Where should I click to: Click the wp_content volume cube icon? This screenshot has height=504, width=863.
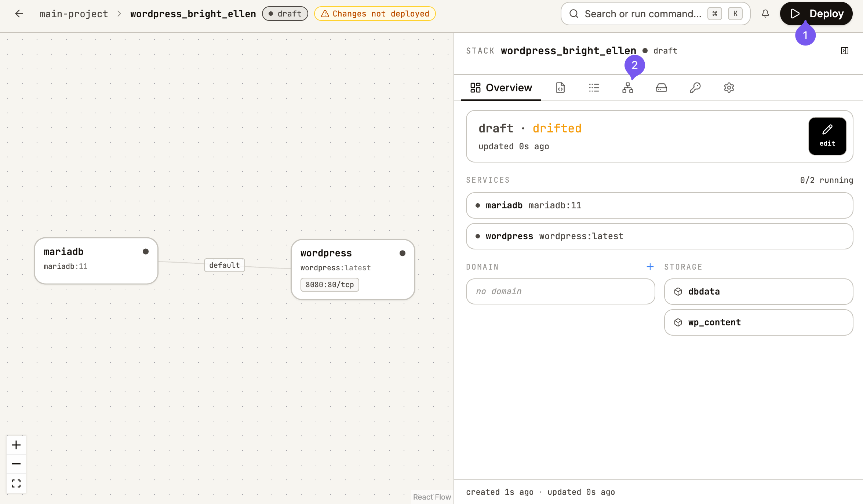point(678,322)
